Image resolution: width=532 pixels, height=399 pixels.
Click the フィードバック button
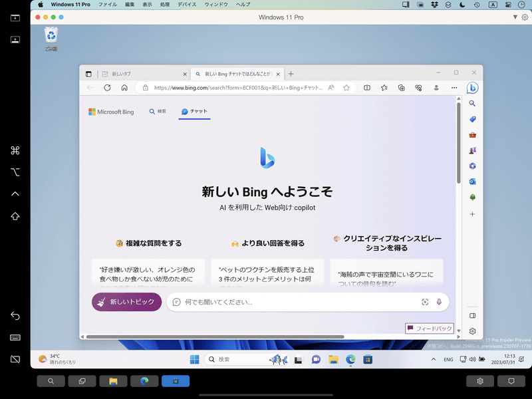click(x=430, y=328)
